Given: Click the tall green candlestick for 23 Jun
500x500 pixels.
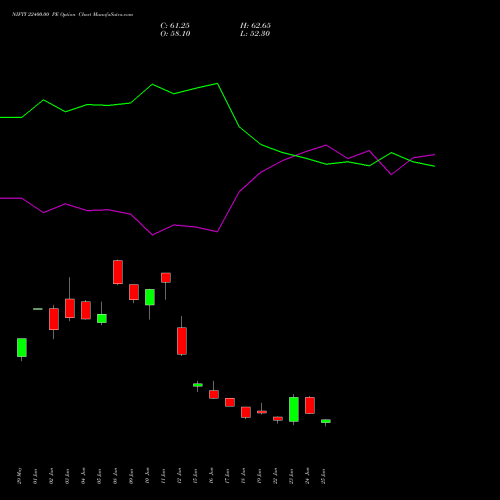Looking at the screenshot, I should [294, 409].
